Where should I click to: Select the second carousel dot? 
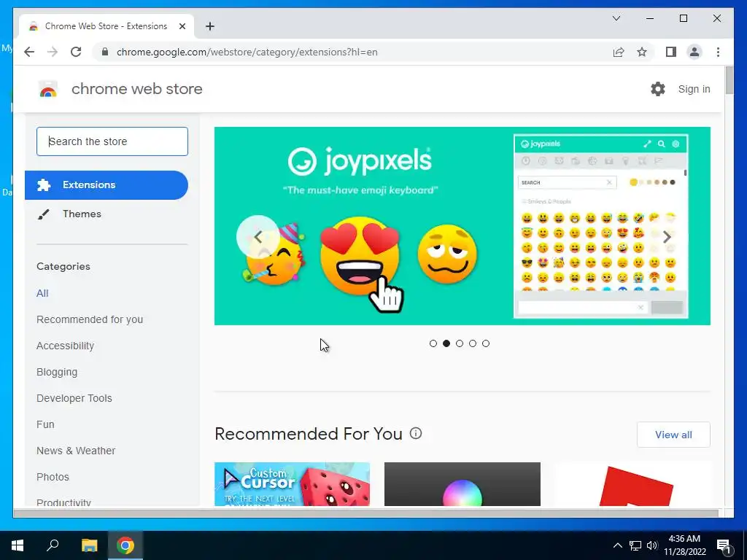point(446,343)
